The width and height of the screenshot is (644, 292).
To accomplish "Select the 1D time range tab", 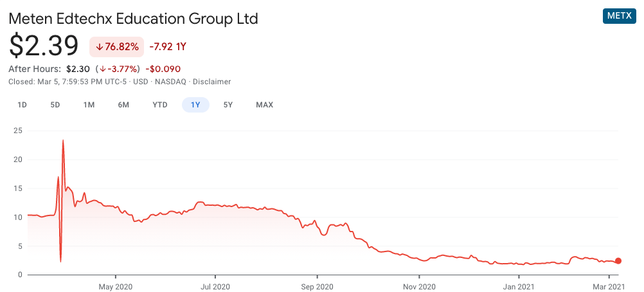I will [x=22, y=105].
